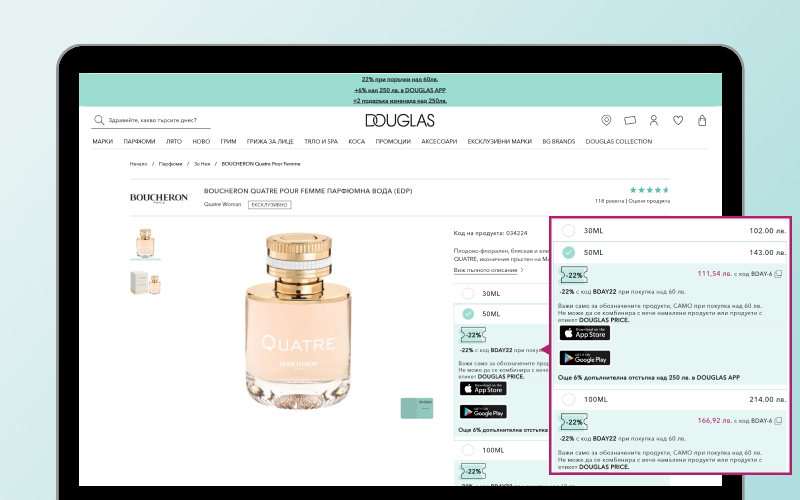Image resolution: width=800 pixels, height=500 pixels.
Task: Open the store locator pin icon
Action: coord(606,120)
